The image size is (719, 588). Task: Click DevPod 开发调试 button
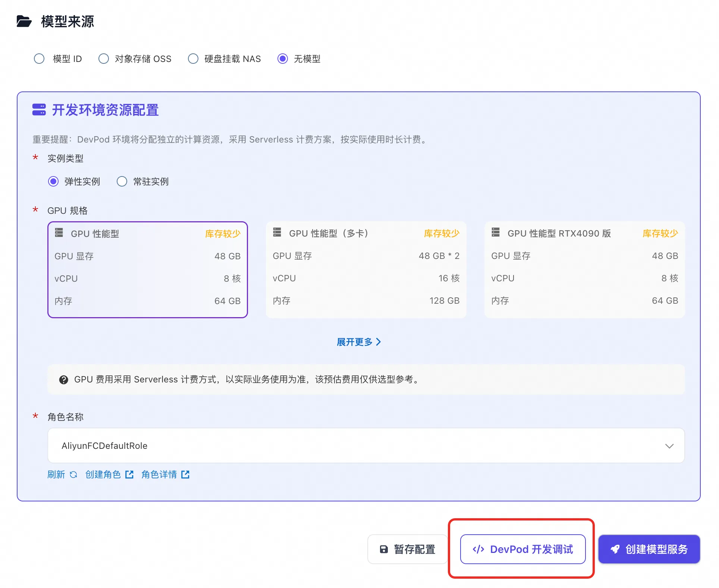coord(522,549)
